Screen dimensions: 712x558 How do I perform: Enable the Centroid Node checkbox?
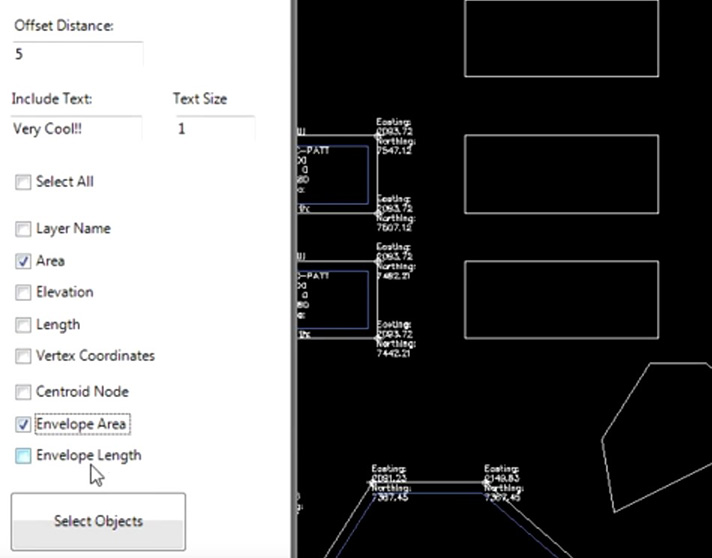coord(23,392)
